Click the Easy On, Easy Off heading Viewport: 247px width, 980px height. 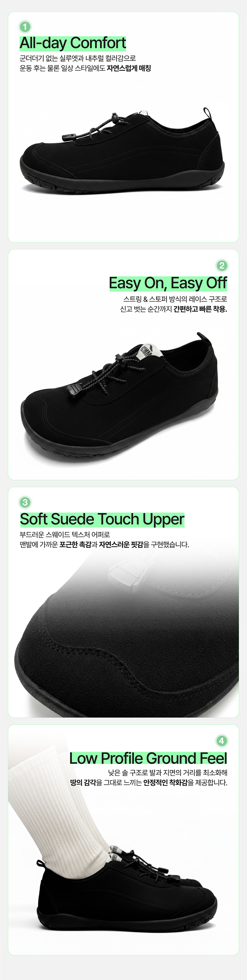click(168, 283)
